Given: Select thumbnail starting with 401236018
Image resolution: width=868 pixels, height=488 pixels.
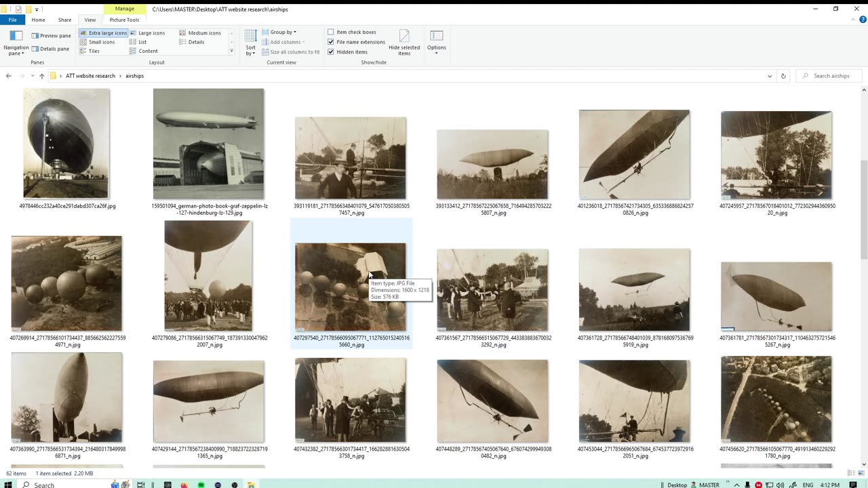Looking at the screenshot, I should (x=634, y=155).
